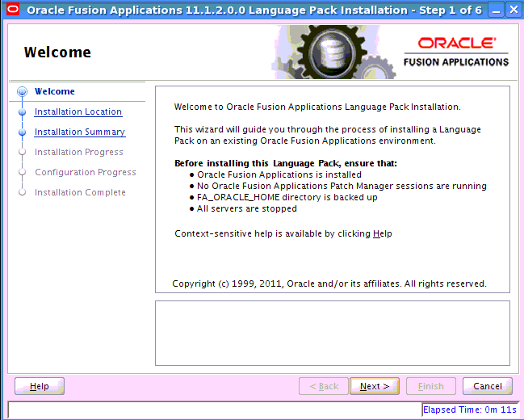Click the Configuration Progress step label
Screen dimensions: 524x420
(86, 172)
